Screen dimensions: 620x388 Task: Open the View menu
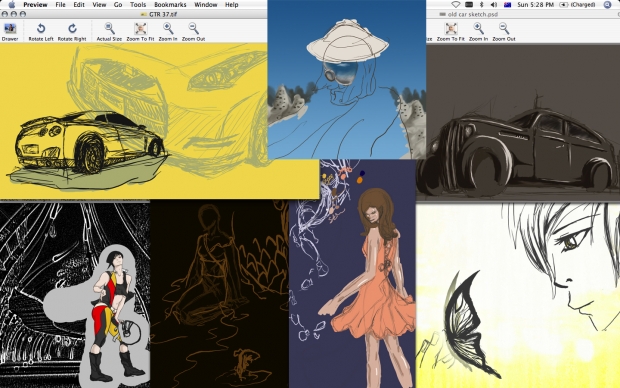click(99, 5)
